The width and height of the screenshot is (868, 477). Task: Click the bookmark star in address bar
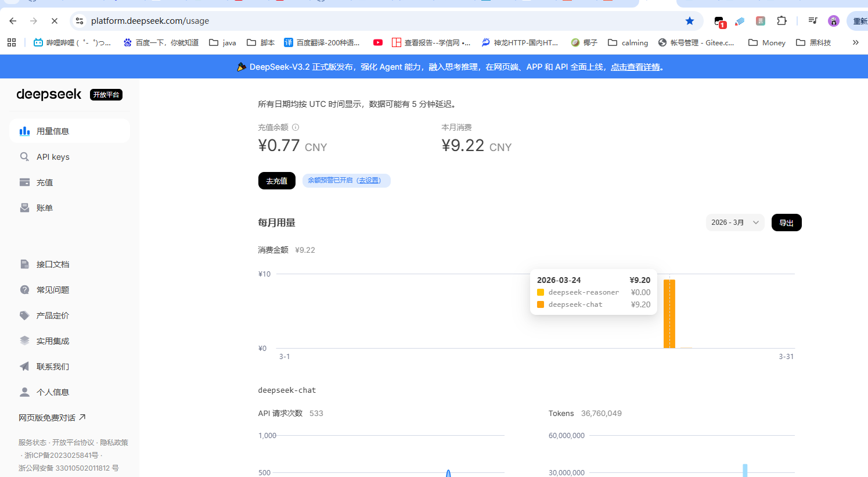690,21
